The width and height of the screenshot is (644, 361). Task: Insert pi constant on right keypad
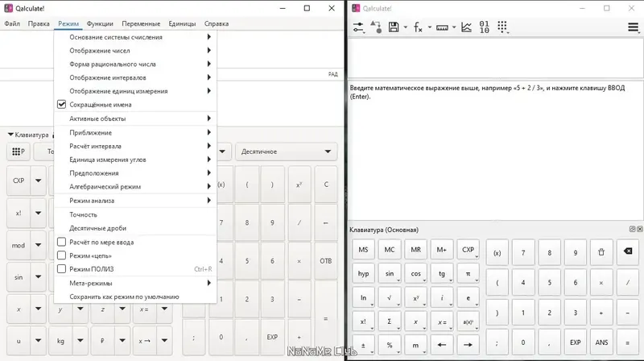[x=468, y=273]
